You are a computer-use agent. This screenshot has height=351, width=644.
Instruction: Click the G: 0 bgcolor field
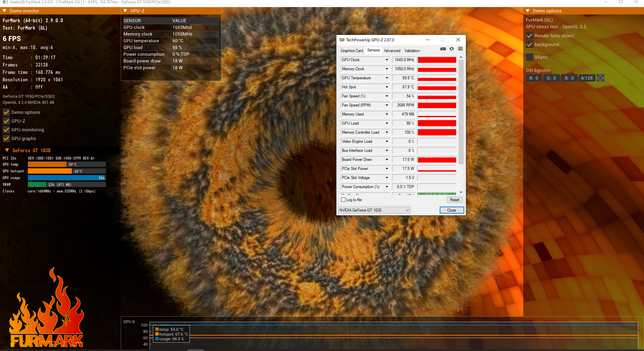click(x=551, y=78)
